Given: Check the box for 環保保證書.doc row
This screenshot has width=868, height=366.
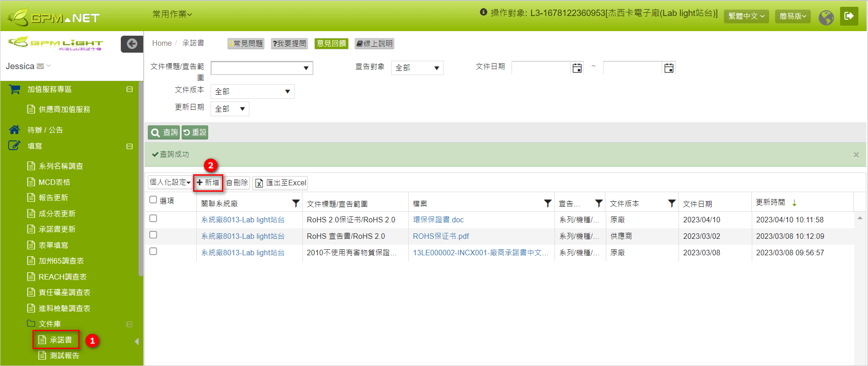Looking at the screenshot, I should click(x=153, y=219).
